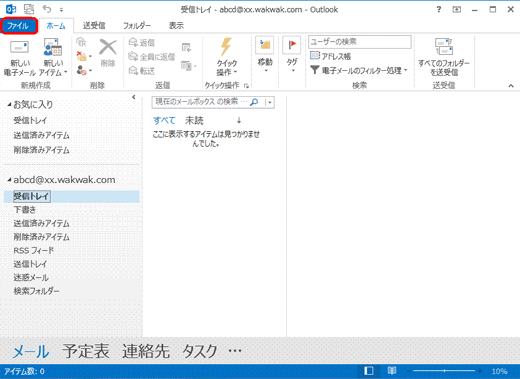Open the 迷惑メール folder

point(31,277)
